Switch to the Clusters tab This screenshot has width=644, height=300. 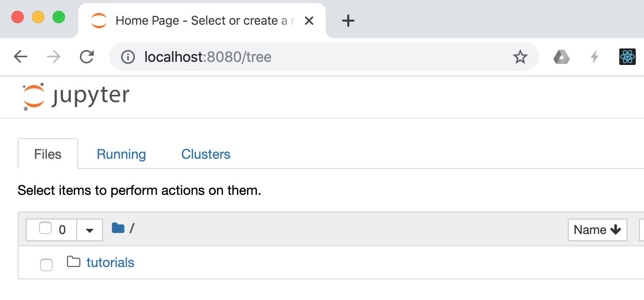(205, 154)
